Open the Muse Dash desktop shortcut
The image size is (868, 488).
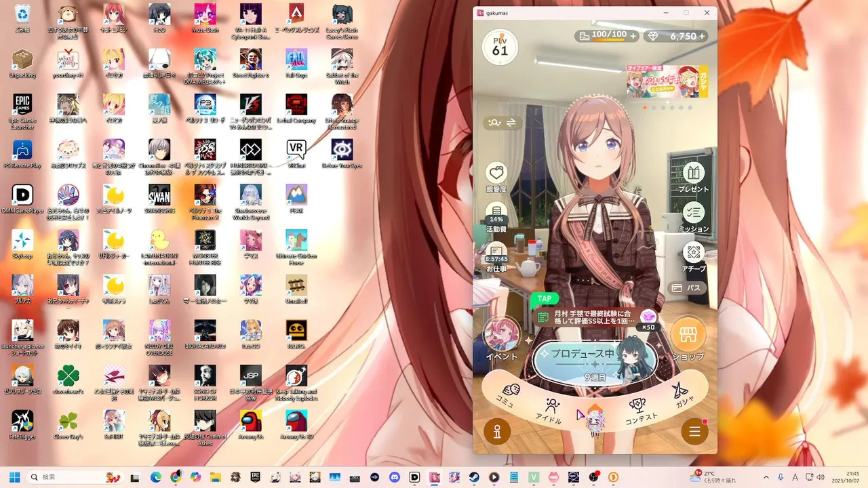pyautogui.click(x=205, y=18)
